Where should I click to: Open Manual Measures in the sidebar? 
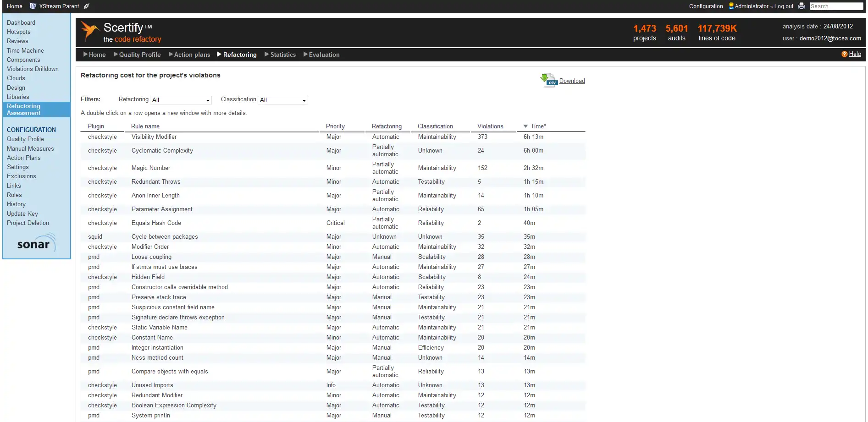pyautogui.click(x=30, y=148)
